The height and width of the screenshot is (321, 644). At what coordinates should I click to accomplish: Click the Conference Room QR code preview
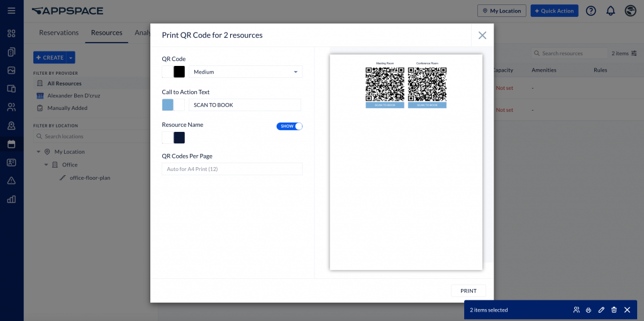click(x=427, y=85)
